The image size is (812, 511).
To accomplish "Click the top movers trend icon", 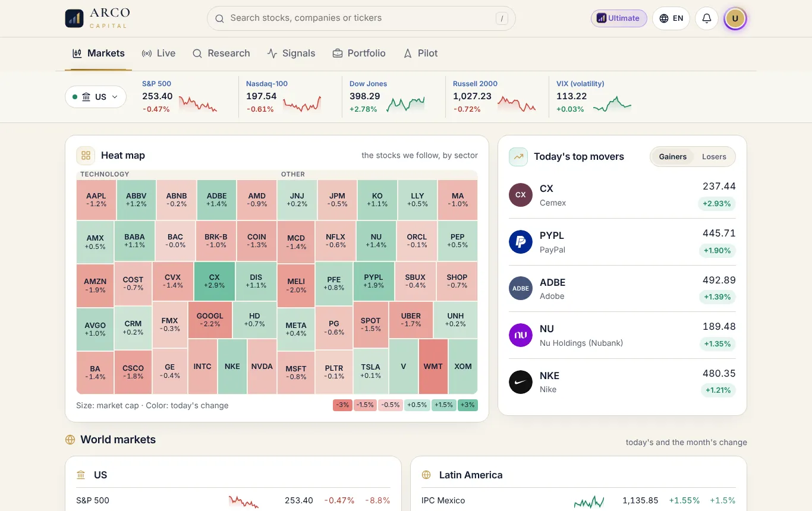I will [x=518, y=157].
